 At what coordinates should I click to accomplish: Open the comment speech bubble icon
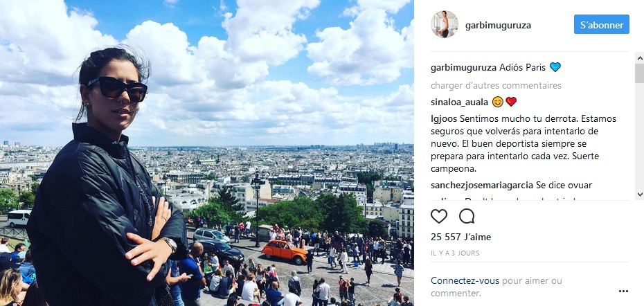(x=467, y=216)
